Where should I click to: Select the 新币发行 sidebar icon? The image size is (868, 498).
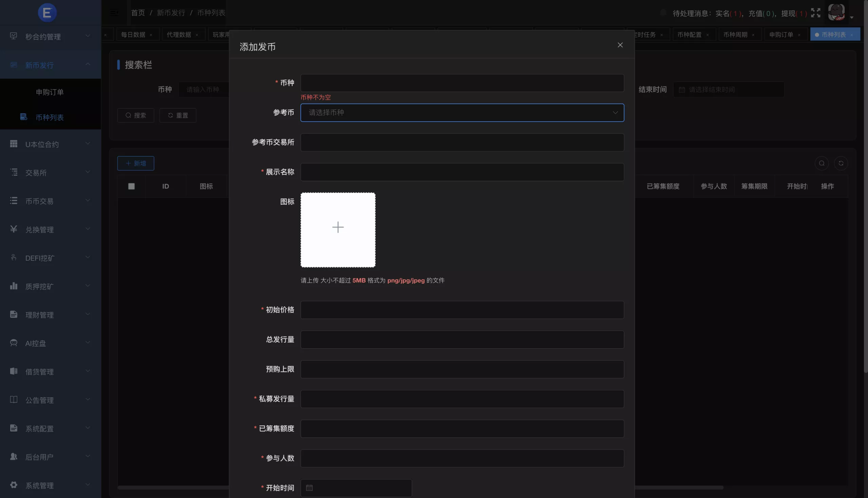point(14,65)
